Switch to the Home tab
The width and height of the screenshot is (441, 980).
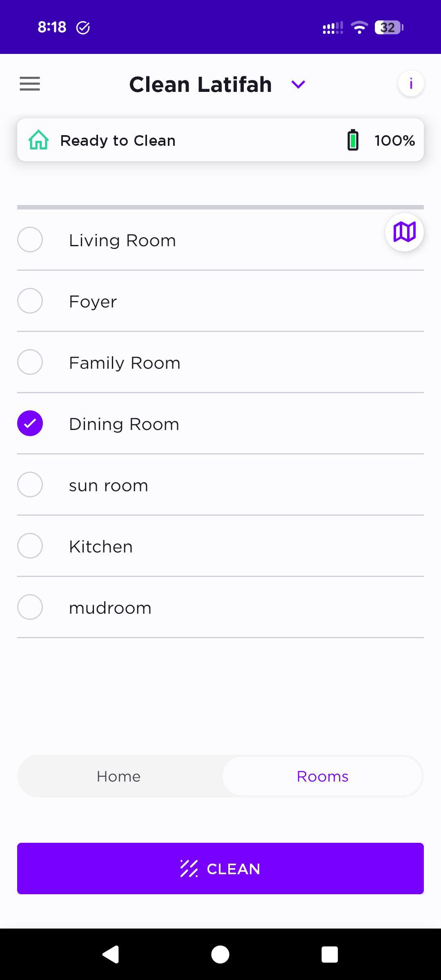click(x=119, y=776)
